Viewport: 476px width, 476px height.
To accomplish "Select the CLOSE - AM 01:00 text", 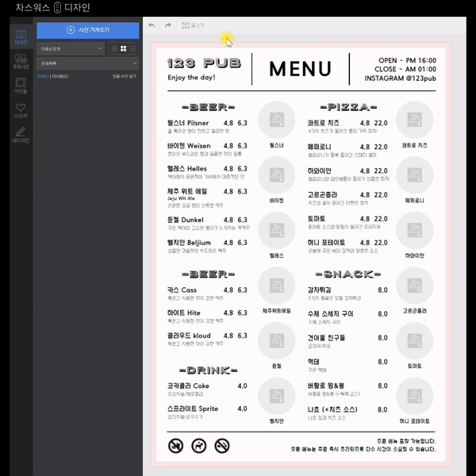I will point(405,69).
